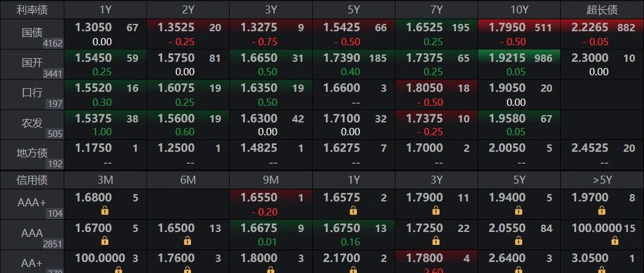Open the 国债 row label

coord(32,33)
